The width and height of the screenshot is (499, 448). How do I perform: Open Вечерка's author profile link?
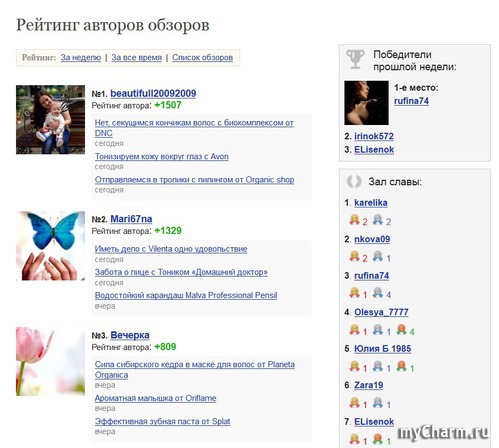click(x=130, y=335)
